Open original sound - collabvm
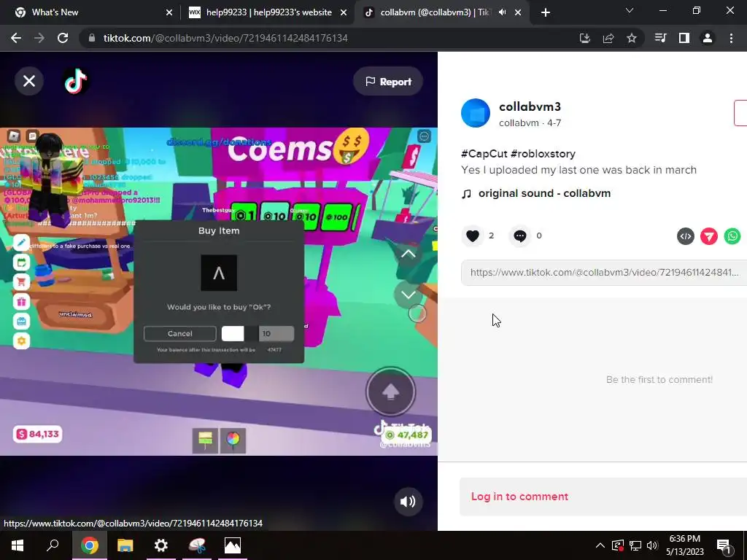The width and height of the screenshot is (747, 560). tap(544, 193)
